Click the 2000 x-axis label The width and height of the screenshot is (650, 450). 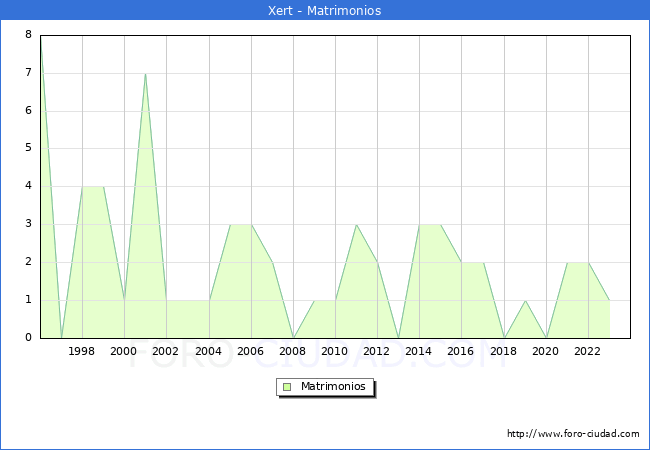[x=123, y=351]
